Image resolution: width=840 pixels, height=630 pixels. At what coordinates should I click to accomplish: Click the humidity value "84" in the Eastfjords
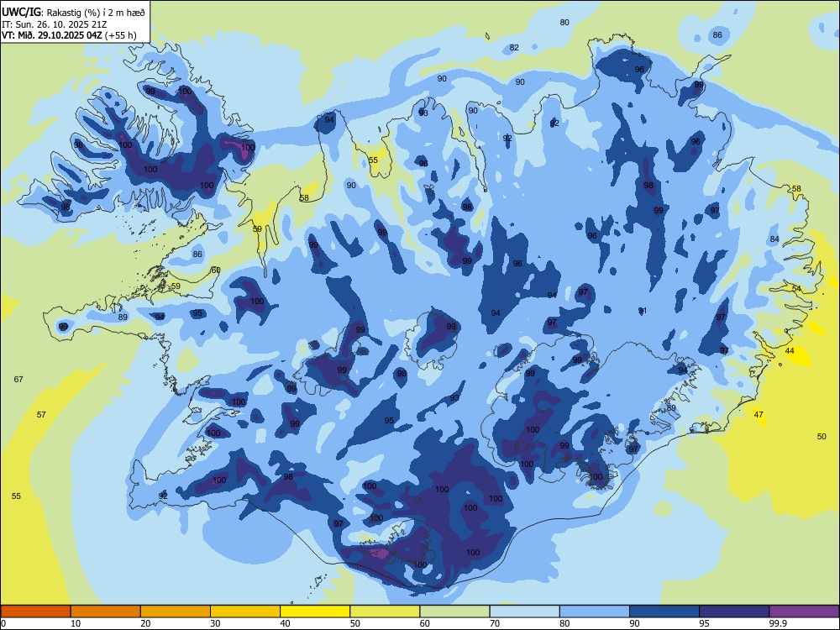tap(774, 239)
